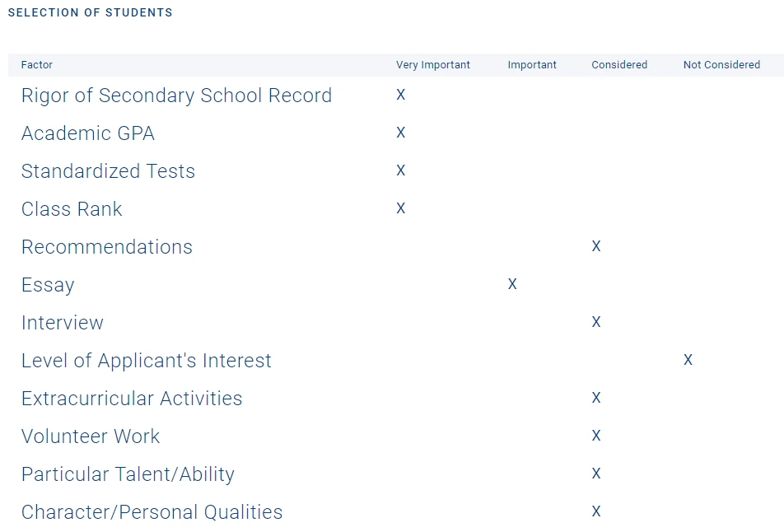The width and height of the screenshot is (784, 532).
Task: Click the Rigor of Secondary School Record label
Action: (176, 96)
